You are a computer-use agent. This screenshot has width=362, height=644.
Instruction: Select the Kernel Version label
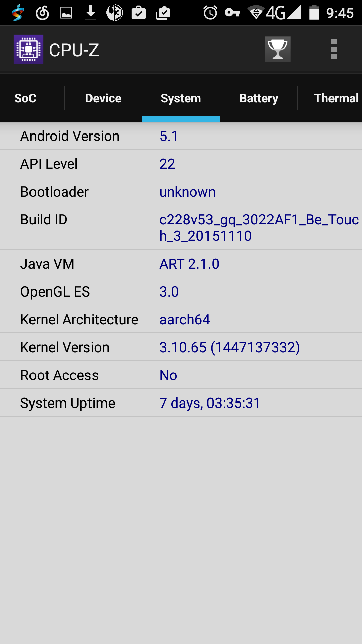65,347
